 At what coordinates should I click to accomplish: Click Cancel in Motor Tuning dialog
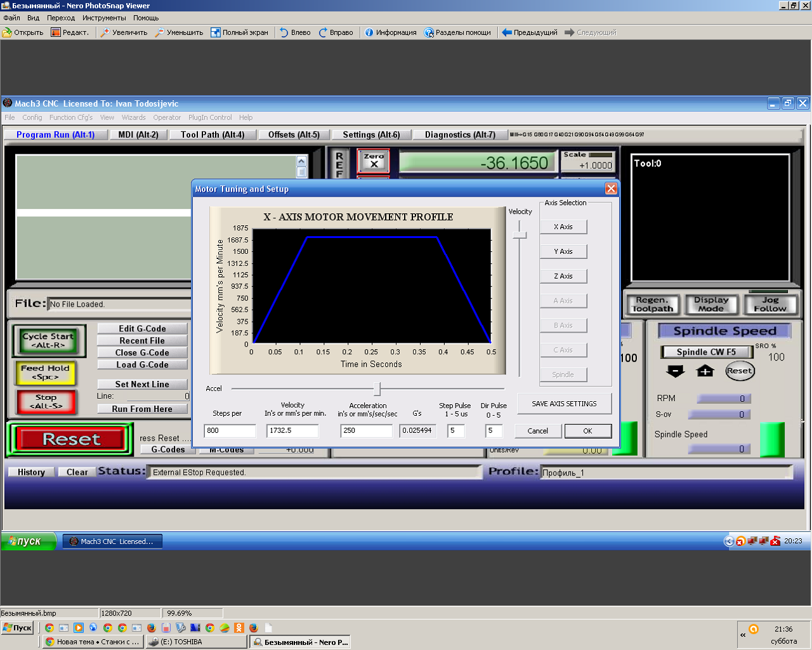point(538,431)
